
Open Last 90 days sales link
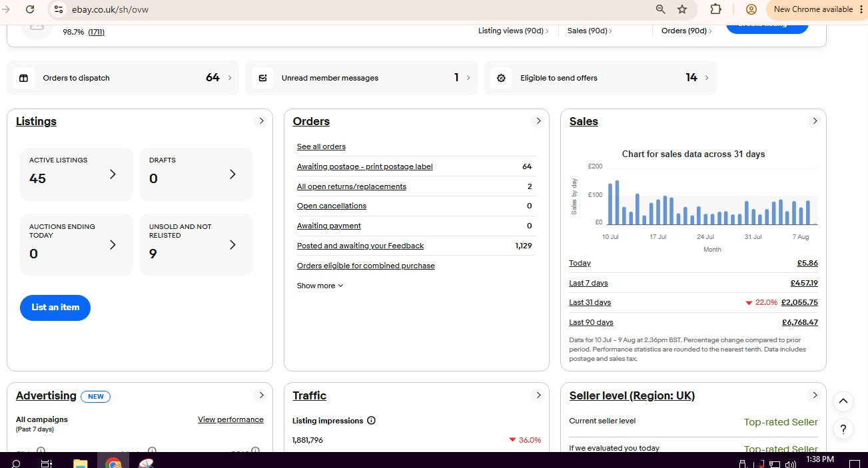click(591, 322)
